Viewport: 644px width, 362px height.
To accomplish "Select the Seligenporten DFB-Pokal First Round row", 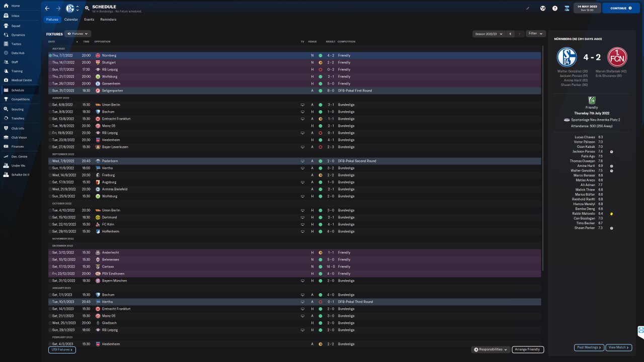I will click(295, 90).
